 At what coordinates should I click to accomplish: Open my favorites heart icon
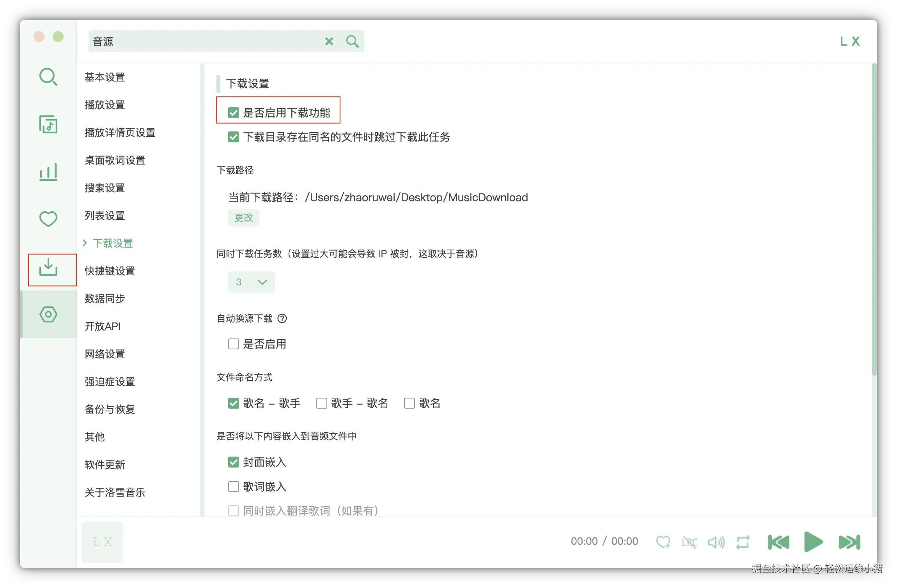48,219
